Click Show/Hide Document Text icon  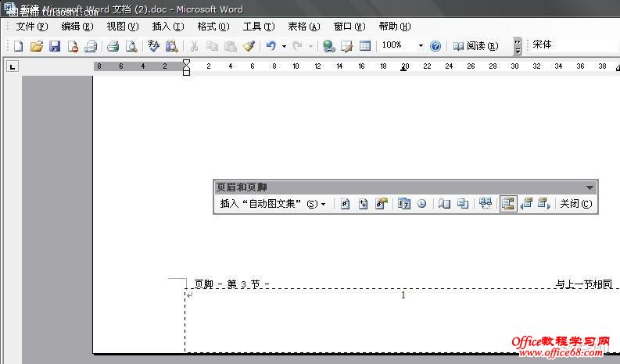(x=463, y=204)
